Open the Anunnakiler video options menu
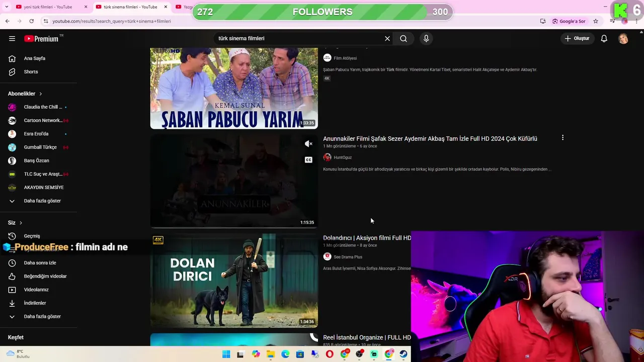Image resolution: width=644 pixels, height=362 pixels. click(x=562, y=138)
